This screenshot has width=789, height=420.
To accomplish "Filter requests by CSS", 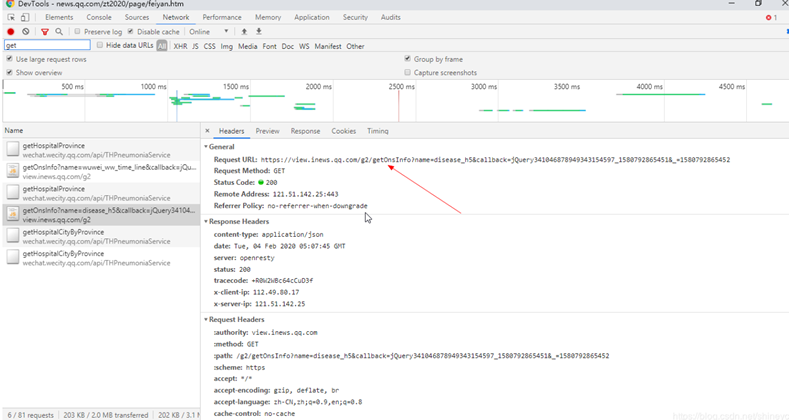I will coord(209,46).
